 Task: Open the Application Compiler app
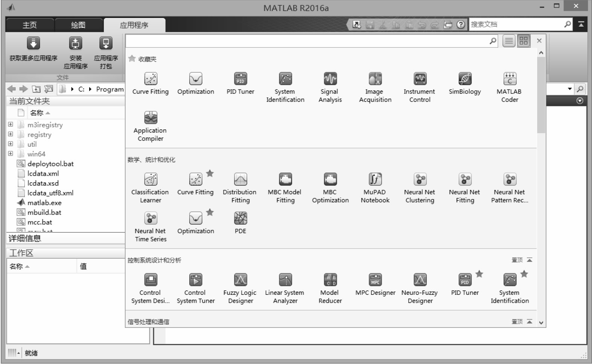pyautogui.click(x=151, y=126)
